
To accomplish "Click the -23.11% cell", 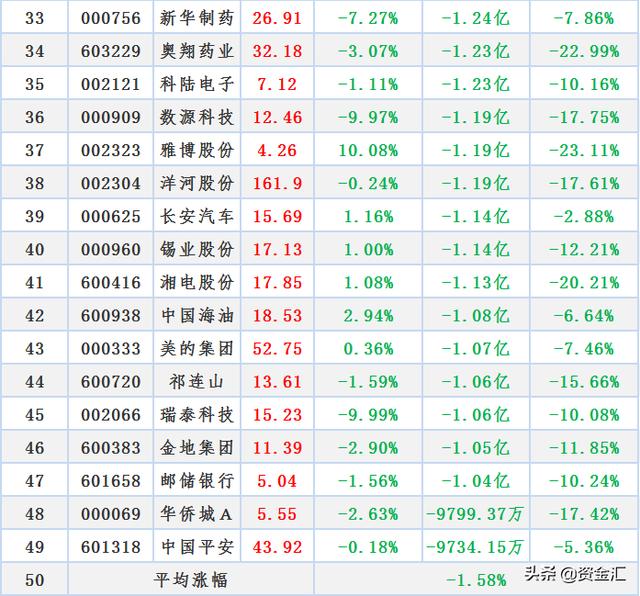I will (584, 151).
